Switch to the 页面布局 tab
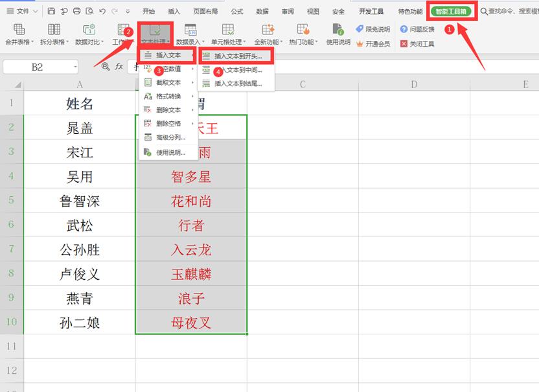The width and height of the screenshot is (539, 392). coord(205,12)
